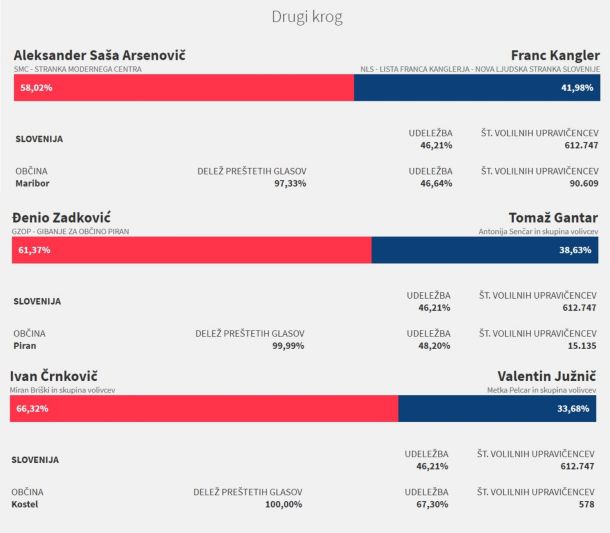610x533 pixels.
Task: Click the 90.609 eligible voters value
Action: click(x=582, y=184)
